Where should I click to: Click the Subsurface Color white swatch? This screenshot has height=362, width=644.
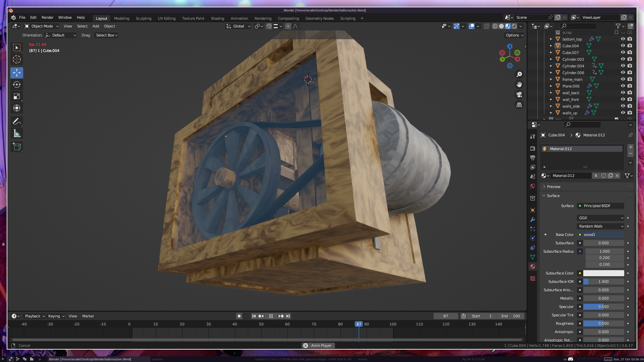point(603,273)
